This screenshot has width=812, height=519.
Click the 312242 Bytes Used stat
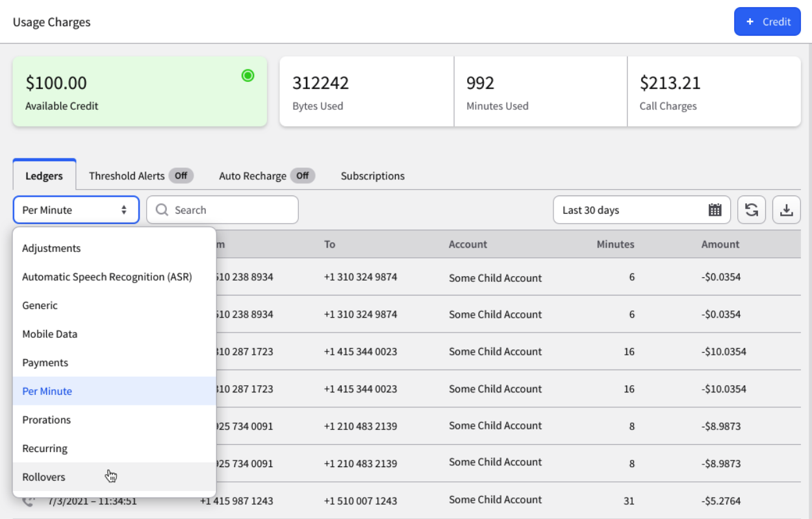point(366,91)
